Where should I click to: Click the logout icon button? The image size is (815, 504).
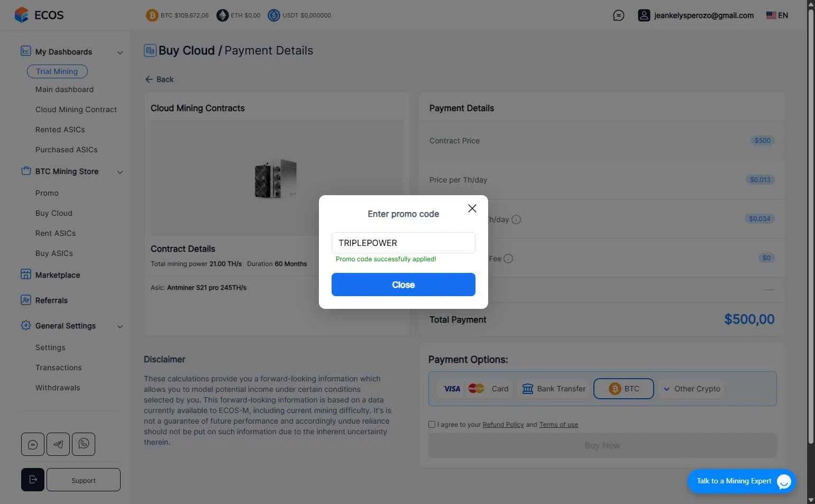pos(33,480)
